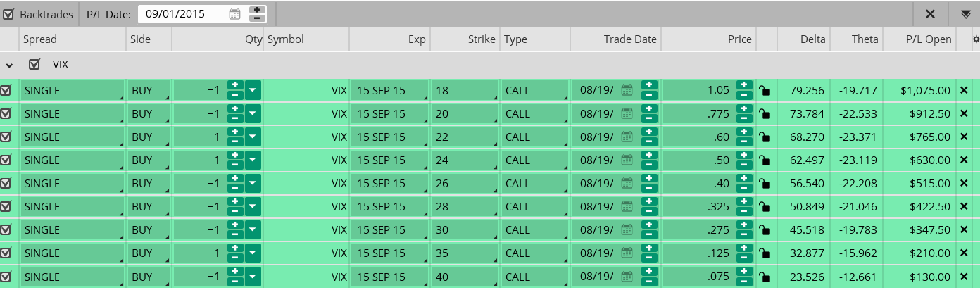This screenshot has width=980, height=290.
Task: Click the lock icon on the 18 strike row
Action: coord(765,90)
